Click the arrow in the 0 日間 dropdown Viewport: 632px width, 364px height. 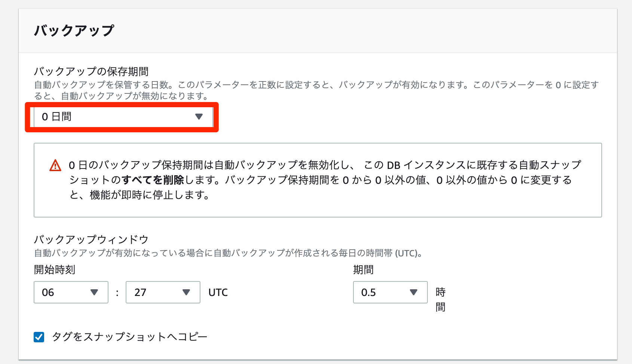click(x=199, y=117)
